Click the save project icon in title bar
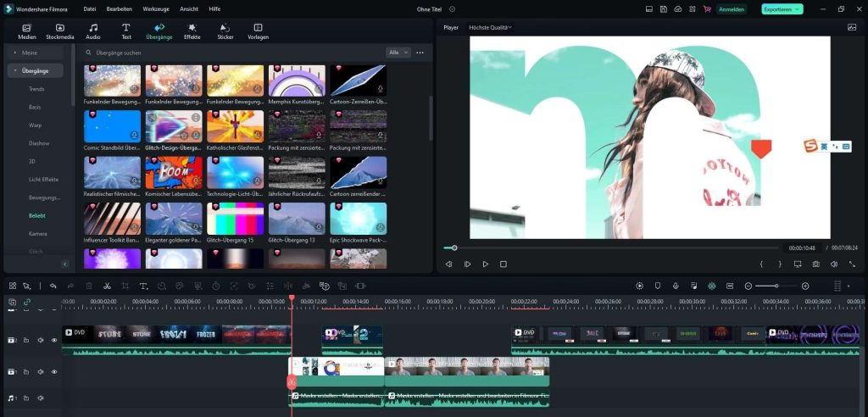This screenshot has height=417, width=868. [x=664, y=8]
